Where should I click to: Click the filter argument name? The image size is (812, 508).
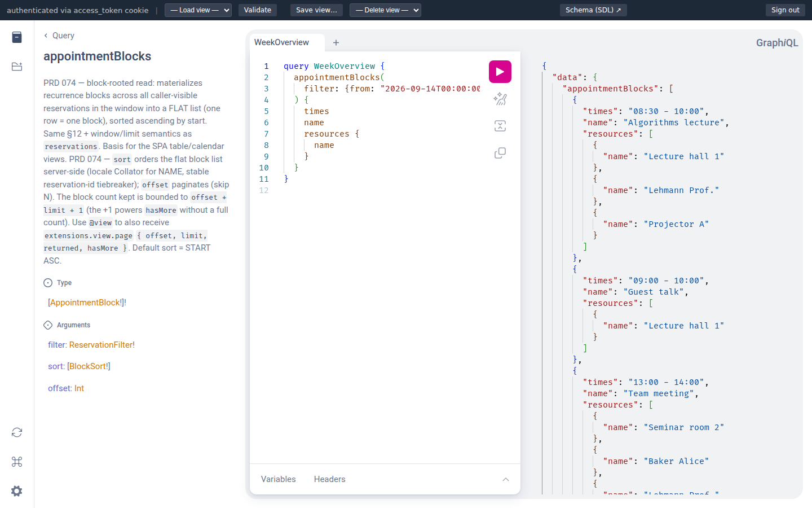(x=56, y=345)
